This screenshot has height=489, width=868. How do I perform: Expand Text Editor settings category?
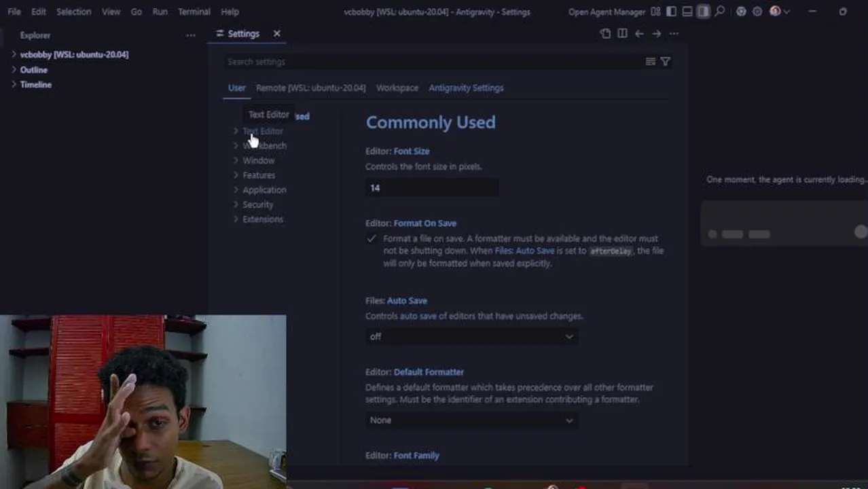tap(262, 131)
